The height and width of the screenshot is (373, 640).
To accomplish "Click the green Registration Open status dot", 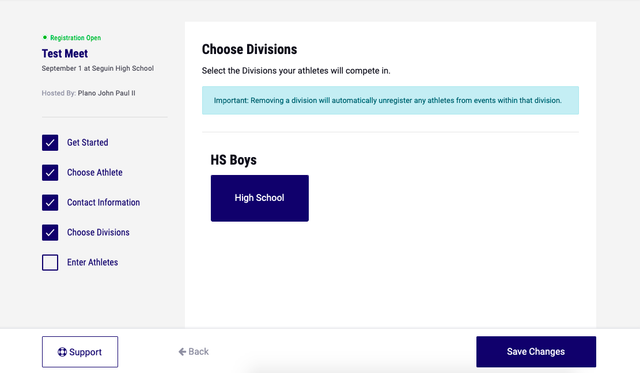I will 45,38.
